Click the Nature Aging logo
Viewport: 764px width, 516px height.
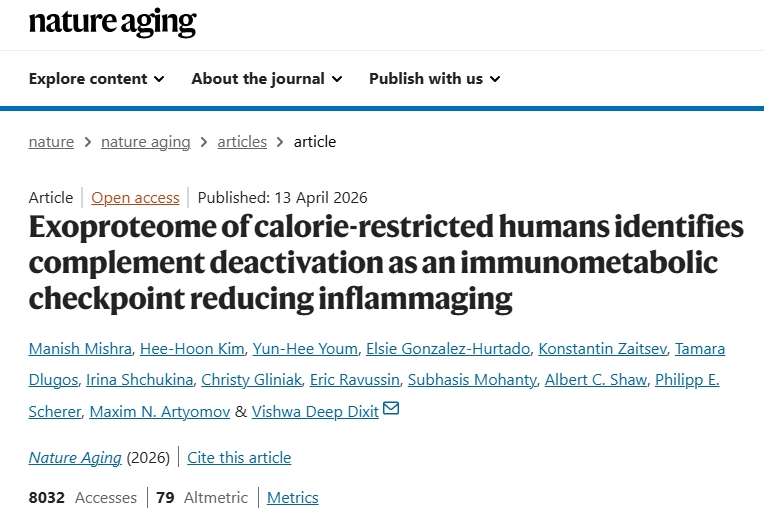click(113, 22)
